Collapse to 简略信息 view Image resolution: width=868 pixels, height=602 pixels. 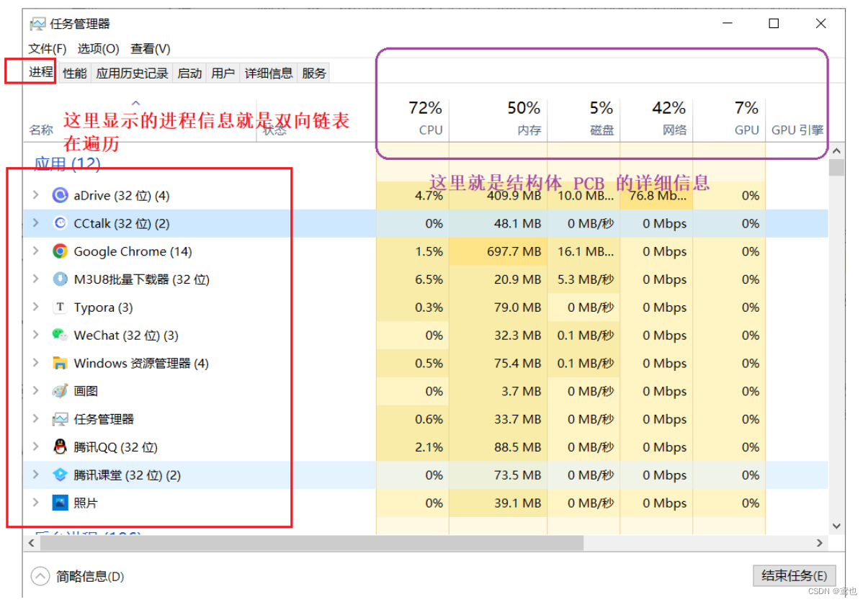click(78, 576)
